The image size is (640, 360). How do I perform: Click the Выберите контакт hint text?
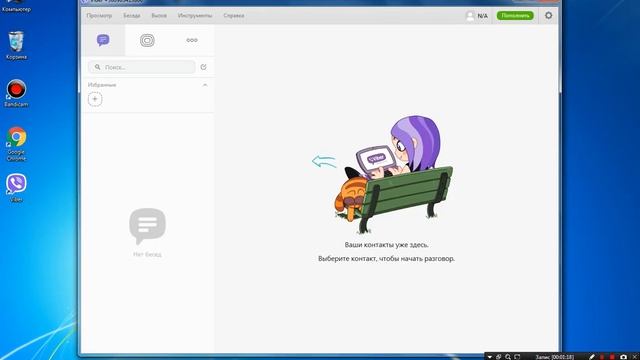pos(386,258)
